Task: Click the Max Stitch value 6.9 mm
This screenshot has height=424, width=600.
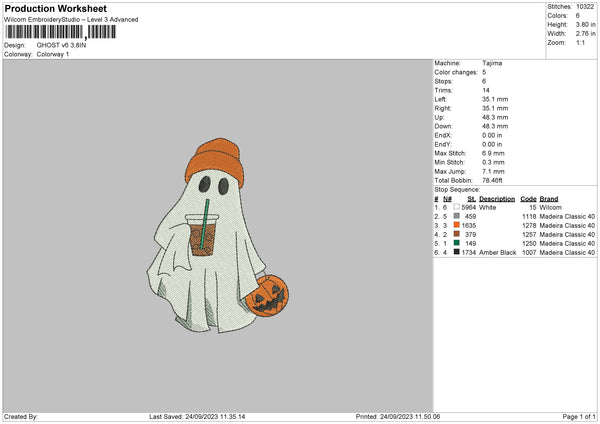Action: (493, 153)
